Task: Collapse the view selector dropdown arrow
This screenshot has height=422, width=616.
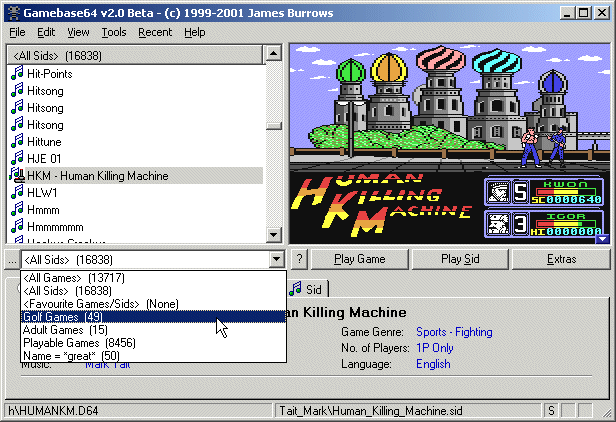Action: [276, 259]
